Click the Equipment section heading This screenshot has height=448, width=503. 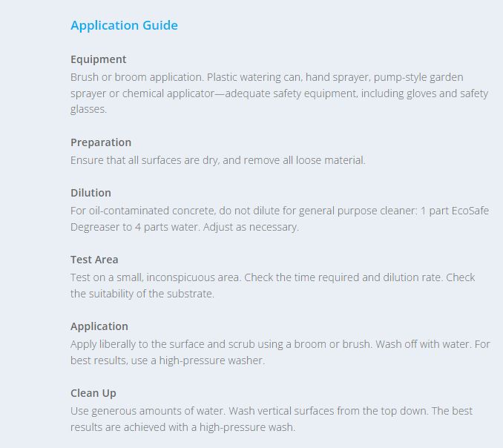point(98,59)
